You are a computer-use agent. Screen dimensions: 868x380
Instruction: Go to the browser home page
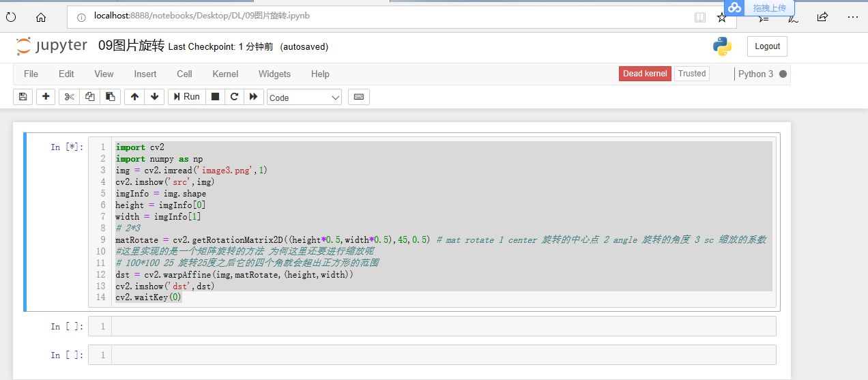(41, 16)
